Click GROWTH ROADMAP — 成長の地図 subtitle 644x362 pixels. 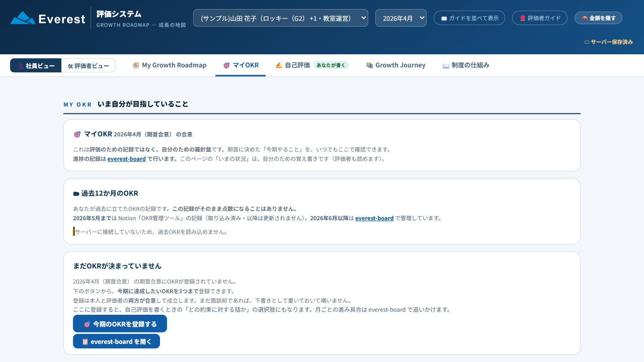[x=141, y=25]
